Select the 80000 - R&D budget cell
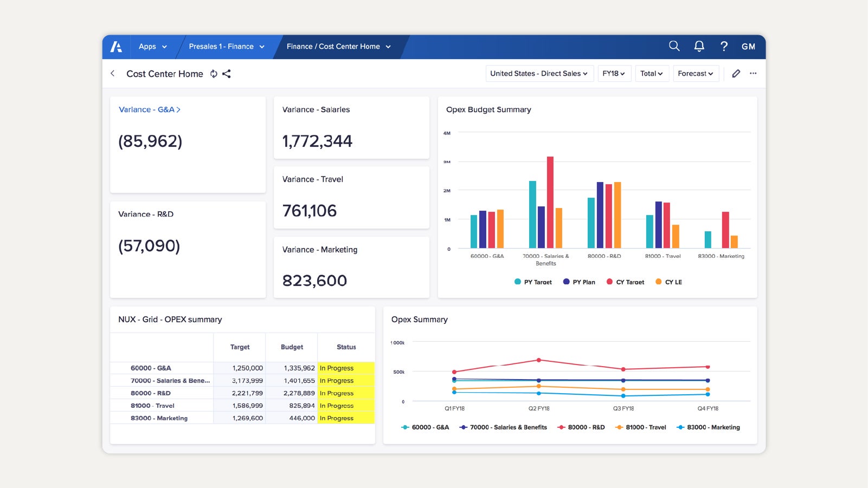This screenshot has height=488, width=868. coord(292,393)
